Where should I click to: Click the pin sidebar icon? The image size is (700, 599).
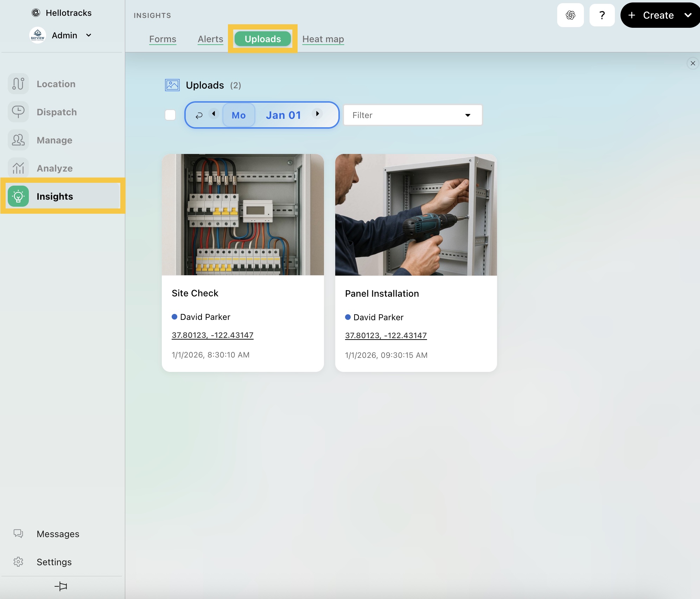pyautogui.click(x=61, y=586)
